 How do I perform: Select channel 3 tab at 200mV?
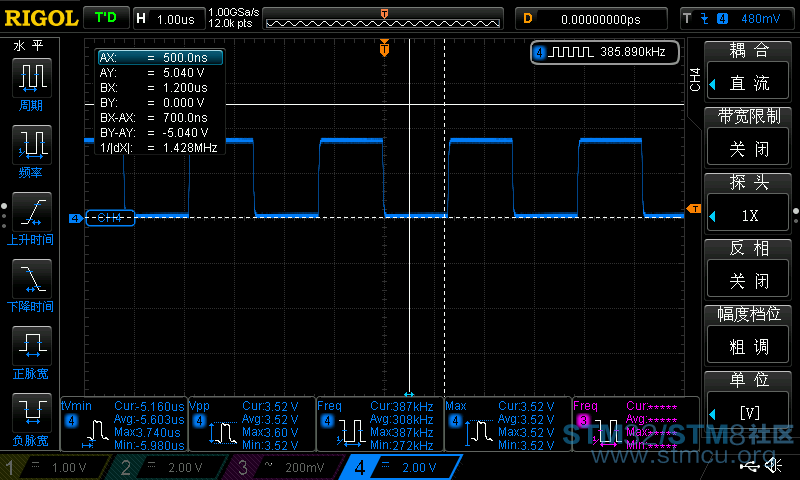point(286,467)
